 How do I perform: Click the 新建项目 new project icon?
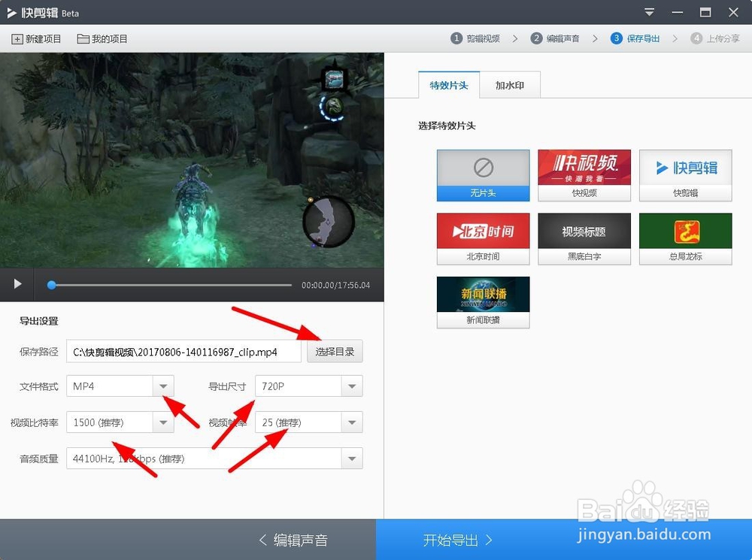coord(17,39)
